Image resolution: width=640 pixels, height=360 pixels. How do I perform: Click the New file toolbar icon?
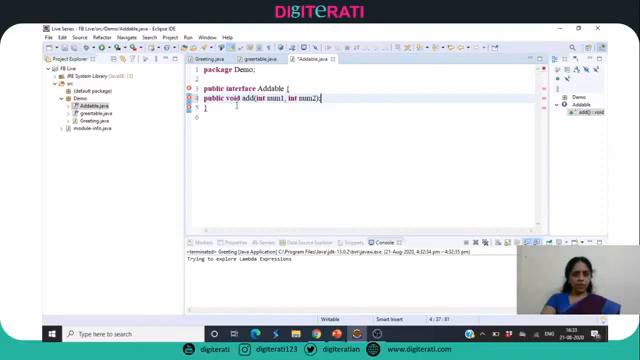(x=49, y=48)
